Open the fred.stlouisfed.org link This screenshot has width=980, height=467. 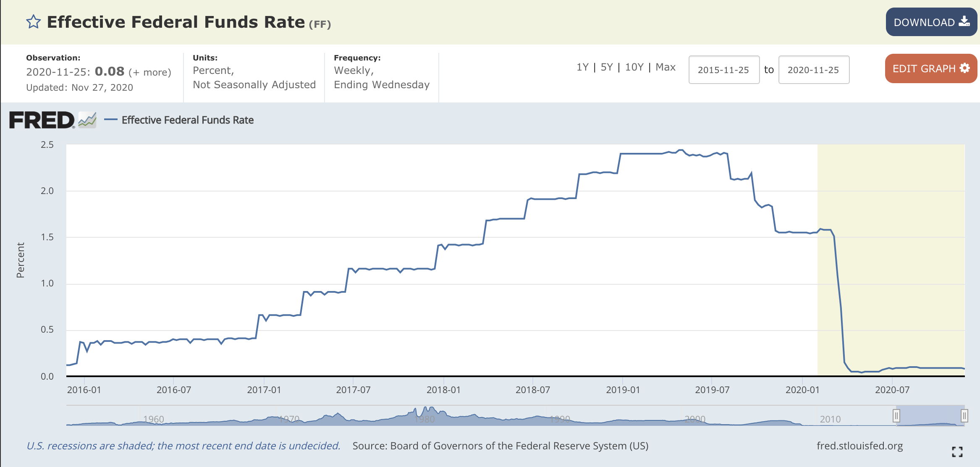[859, 446]
